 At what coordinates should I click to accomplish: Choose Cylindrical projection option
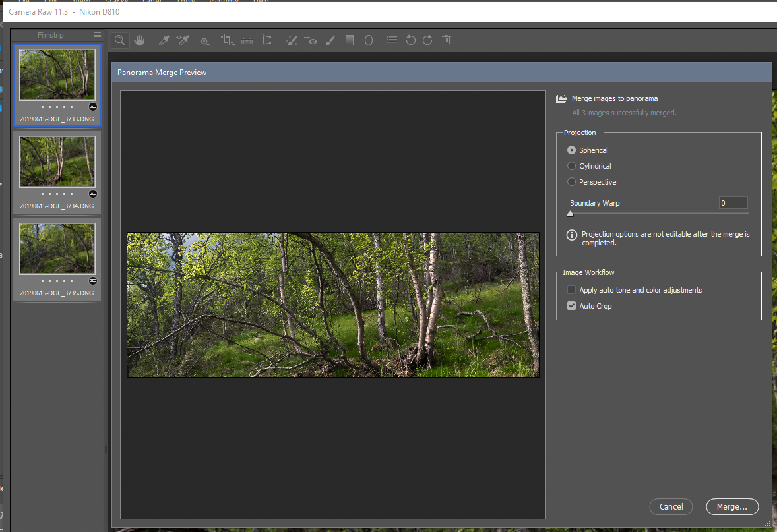click(572, 166)
